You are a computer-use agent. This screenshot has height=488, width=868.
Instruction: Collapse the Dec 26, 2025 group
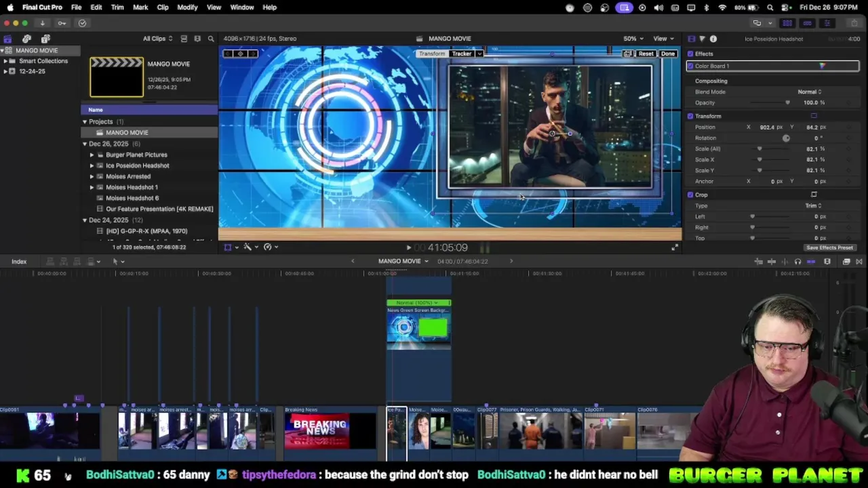pyautogui.click(x=85, y=144)
